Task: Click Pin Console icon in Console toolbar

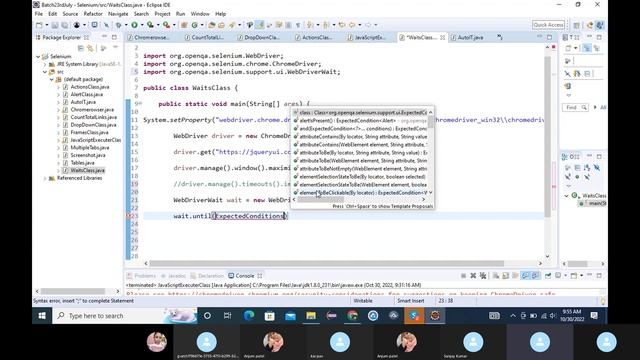Action: tap(548, 276)
